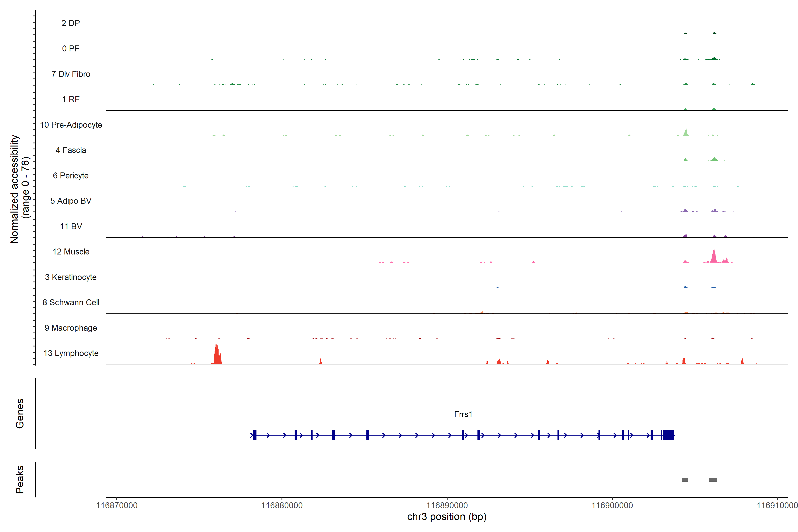Click the tall red Lymphocyte accessibility peak
Screen dimensions: 798x532
[217, 356]
